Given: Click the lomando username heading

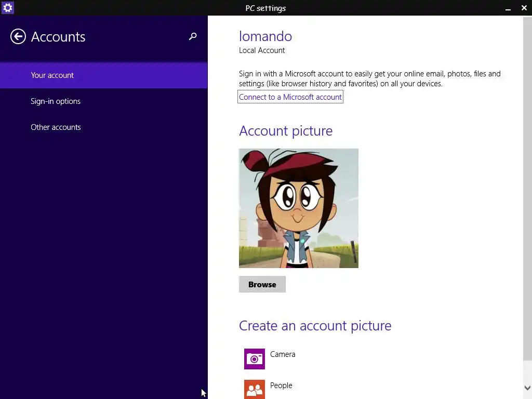Looking at the screenshot, I should [265, 36].
